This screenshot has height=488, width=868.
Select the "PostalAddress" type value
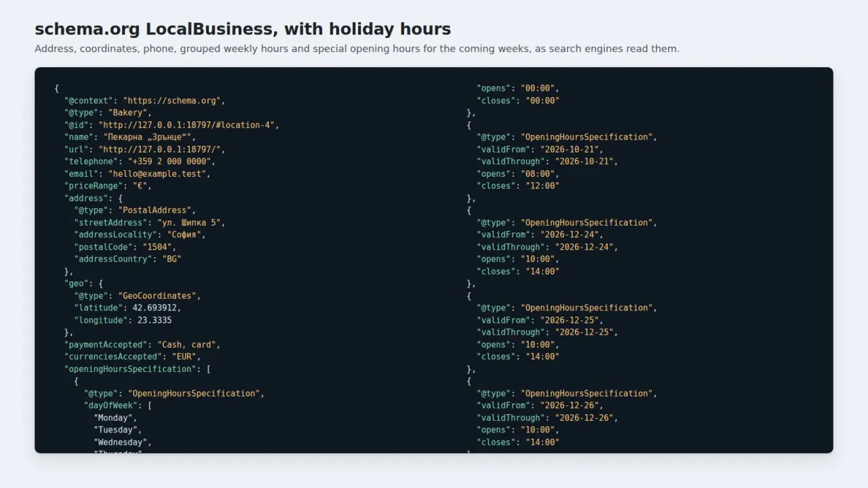point(155,210)
